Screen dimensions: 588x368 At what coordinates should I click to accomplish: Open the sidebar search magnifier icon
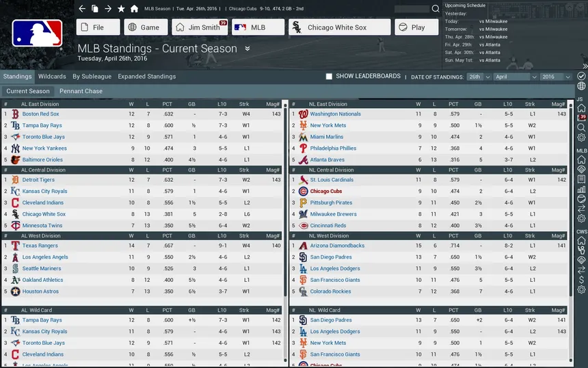[x=581, y=127]
